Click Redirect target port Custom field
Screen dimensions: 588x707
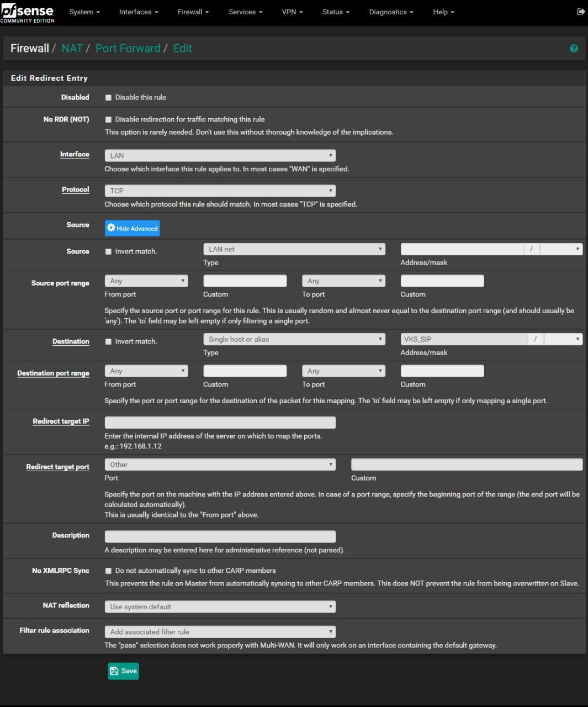tap(467, 465)
